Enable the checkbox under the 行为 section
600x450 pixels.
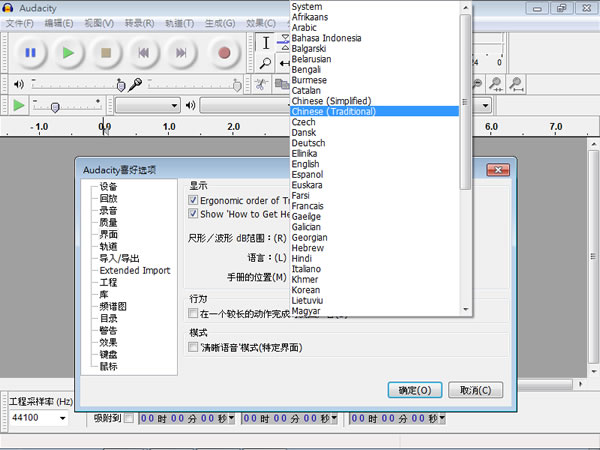(x=193, y=313)
